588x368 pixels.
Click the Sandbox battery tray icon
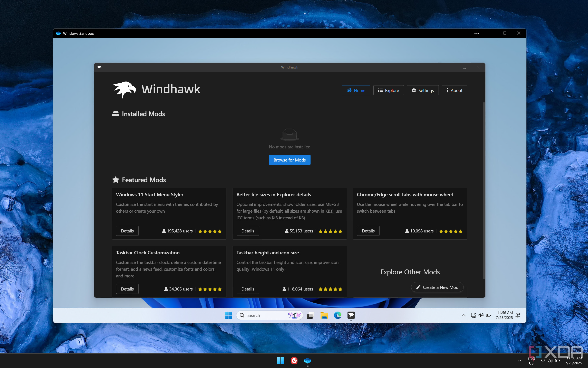(x=488, y=315)
